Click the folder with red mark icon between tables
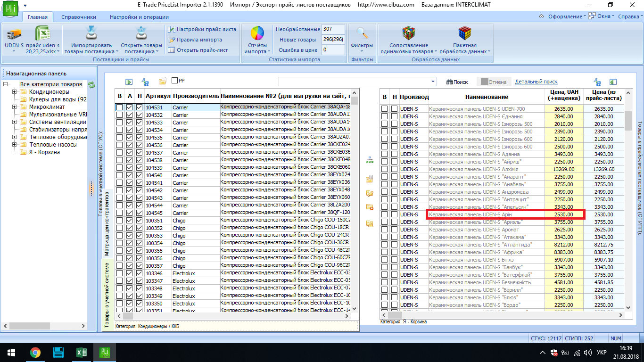 (370, 207)
